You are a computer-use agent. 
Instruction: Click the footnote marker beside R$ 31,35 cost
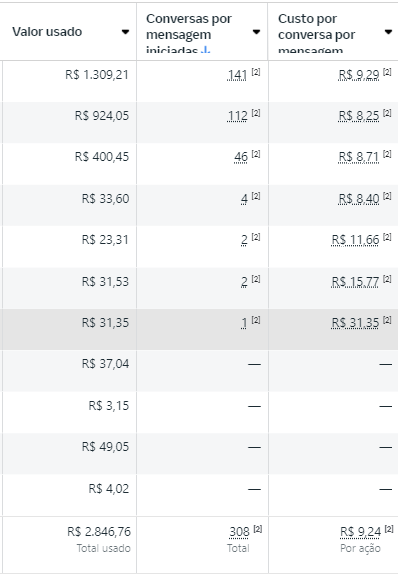[387, 320]
